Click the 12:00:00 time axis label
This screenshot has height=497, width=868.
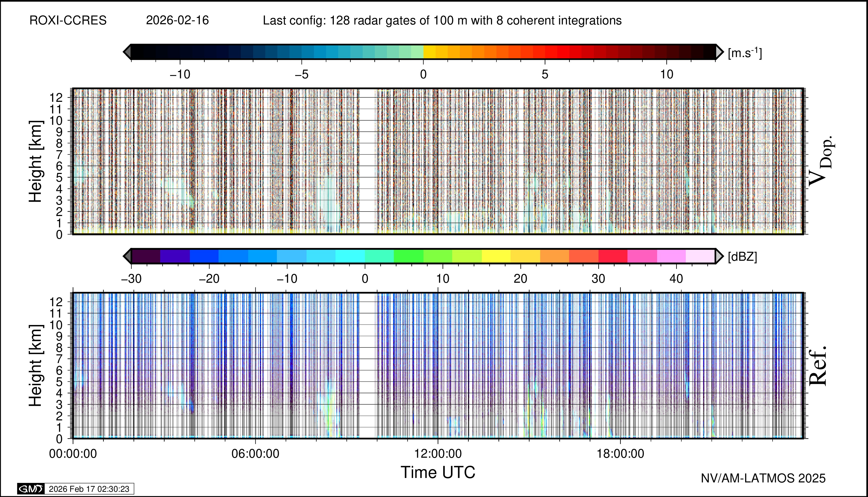(x=438, y=454)
